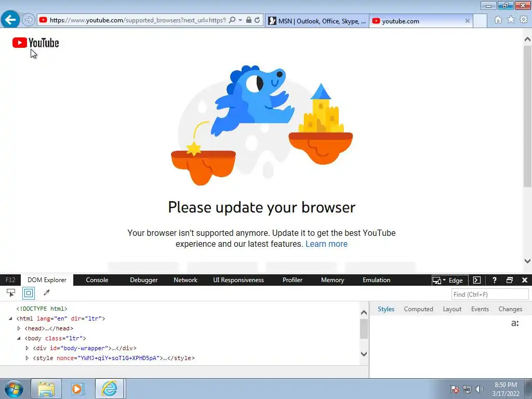Collapse the html lang="en" node
532x399 pixels.
click(10, 318)
